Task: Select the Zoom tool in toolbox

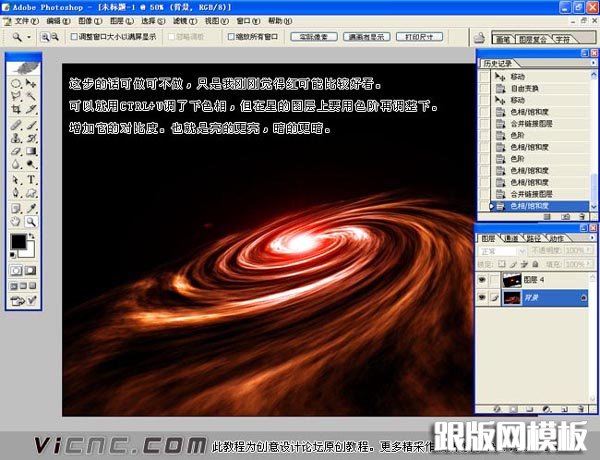Action: pos(31,222)
